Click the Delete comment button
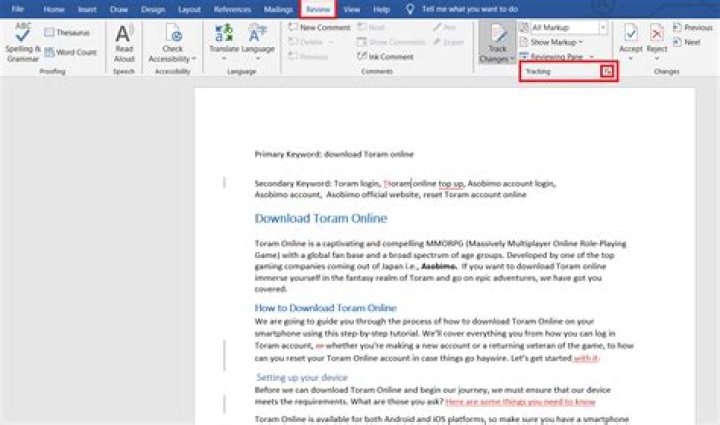720x425 pixels. tap(306, 42)
